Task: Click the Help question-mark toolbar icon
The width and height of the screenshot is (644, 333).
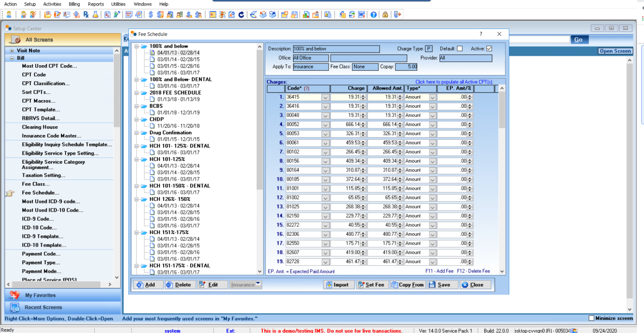Action: coord(373,14)
